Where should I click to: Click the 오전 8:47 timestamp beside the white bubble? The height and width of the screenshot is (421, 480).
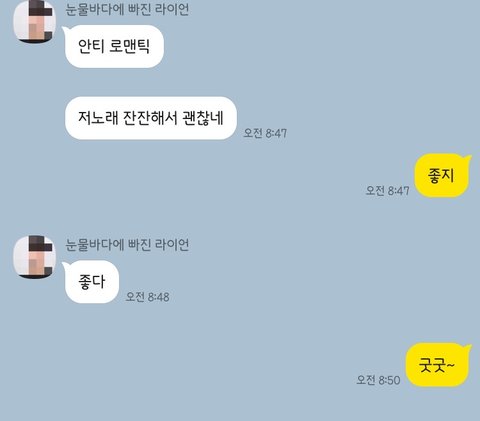265,133
